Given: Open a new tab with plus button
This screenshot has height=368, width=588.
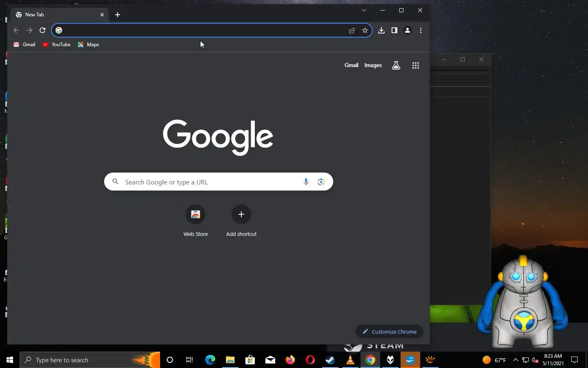Looking at the screenshot, I should pyautogui.click(x=118, y=15).
